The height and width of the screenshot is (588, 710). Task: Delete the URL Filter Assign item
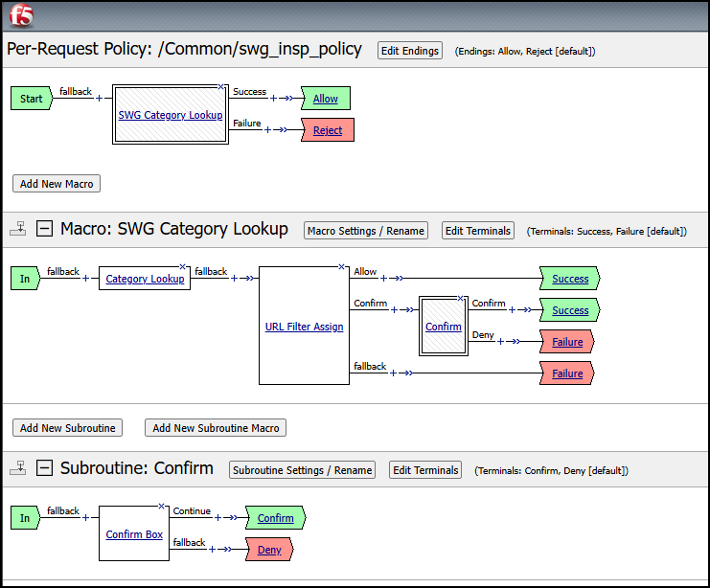(x=342, y=266)
